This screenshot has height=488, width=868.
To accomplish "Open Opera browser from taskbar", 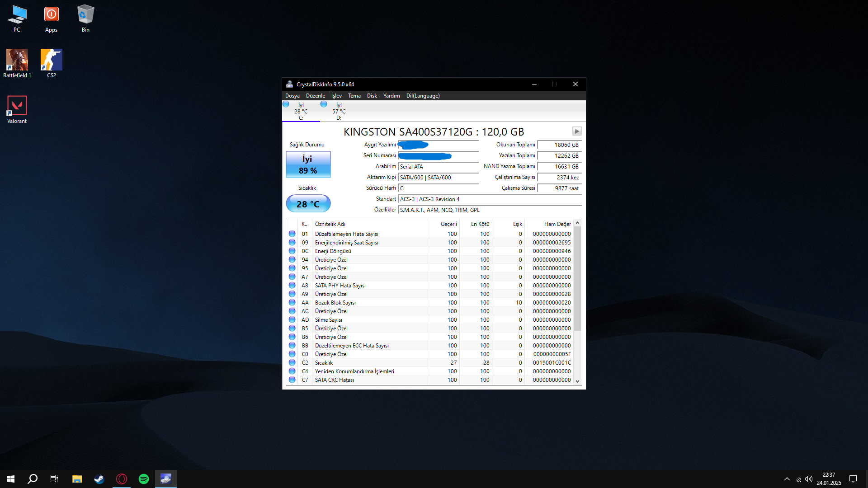I will tap(121, 479).
